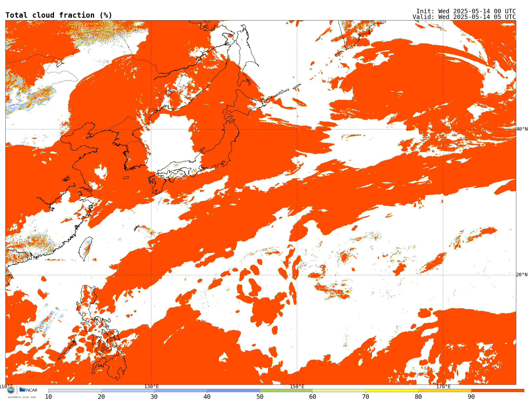532x400 pixels.
Task: Select the Init: Wed 2025-05-14 00 UTC text
Action: coord(466,11)
